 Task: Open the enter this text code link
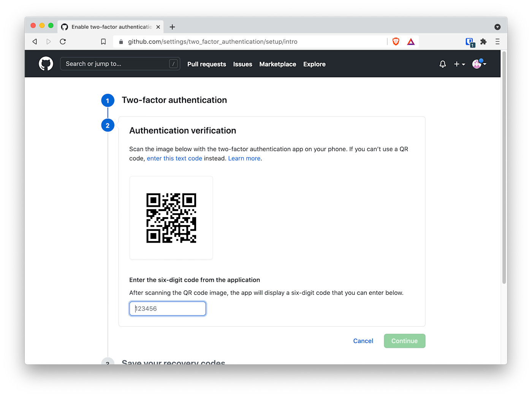click(x=174, y=158)
